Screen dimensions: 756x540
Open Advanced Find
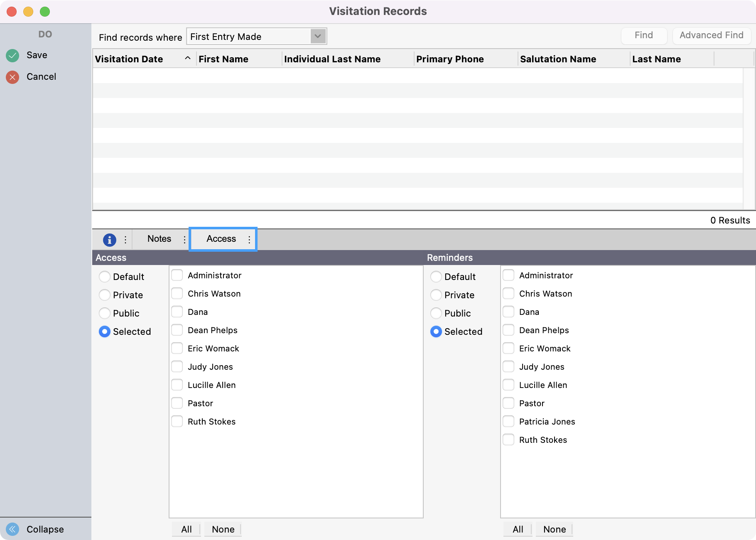coord(711,35)
